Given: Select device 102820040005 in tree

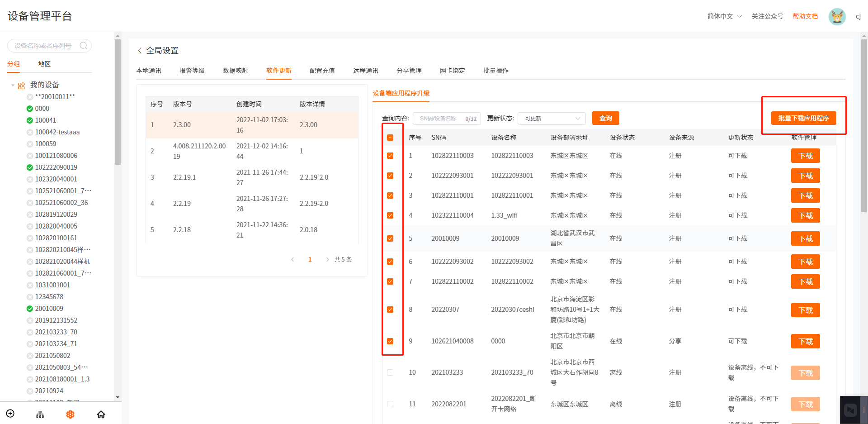Looking at the screenshot, I should tap(56, 226).
